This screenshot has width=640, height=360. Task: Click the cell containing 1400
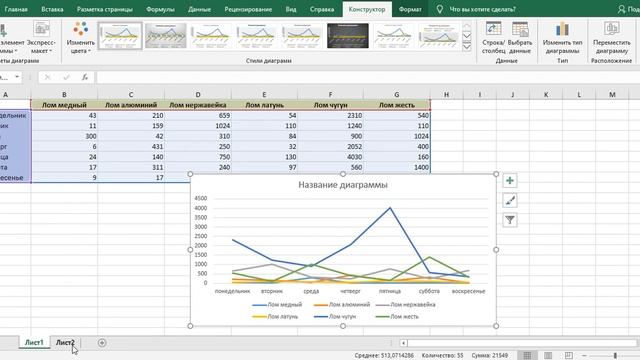[397, 167]
